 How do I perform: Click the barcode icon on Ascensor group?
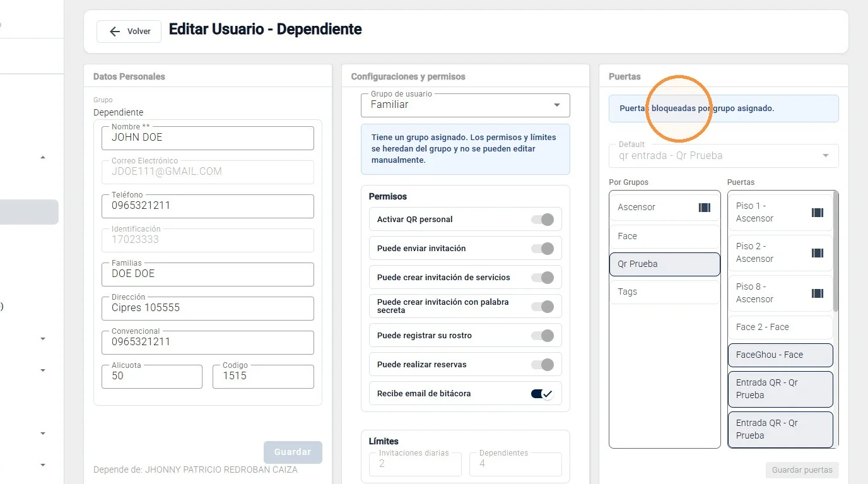point(705,207)
